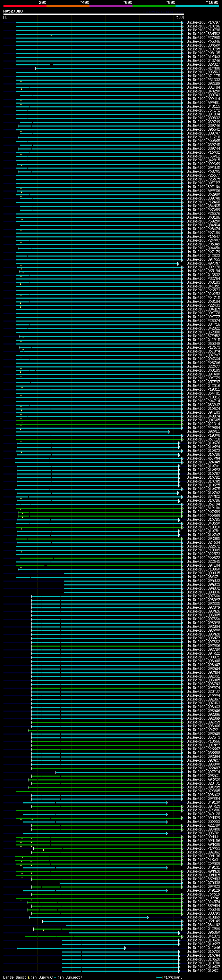
Task: Select the UniRef100_Q9FRZ4 label
Action: pos(203,688)
